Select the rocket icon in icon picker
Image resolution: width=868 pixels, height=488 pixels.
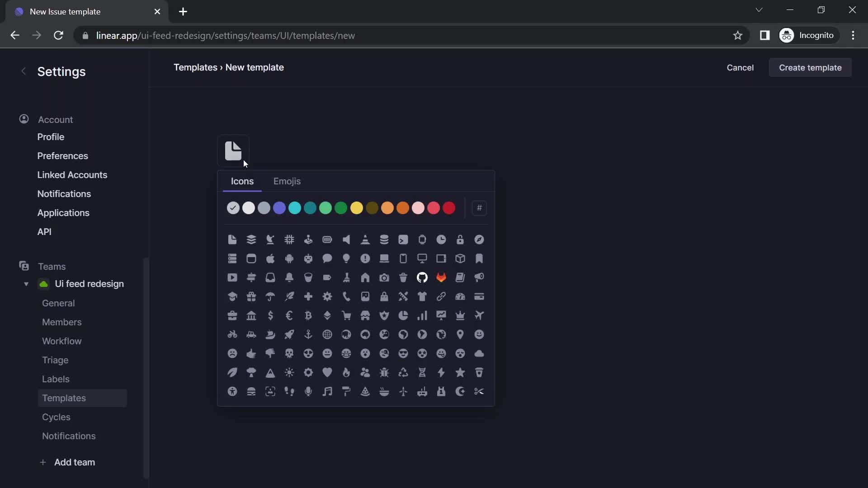click(289, 334)
